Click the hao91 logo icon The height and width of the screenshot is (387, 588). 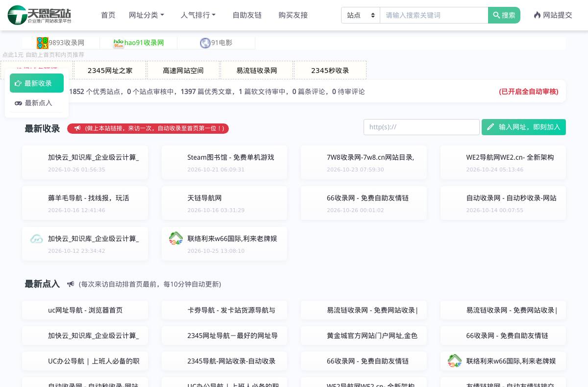point(118,43)
